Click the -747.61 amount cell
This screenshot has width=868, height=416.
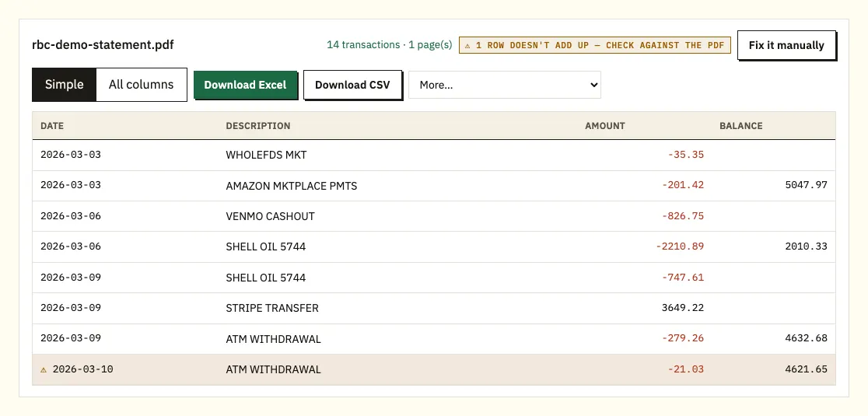(x=683, y=278)
